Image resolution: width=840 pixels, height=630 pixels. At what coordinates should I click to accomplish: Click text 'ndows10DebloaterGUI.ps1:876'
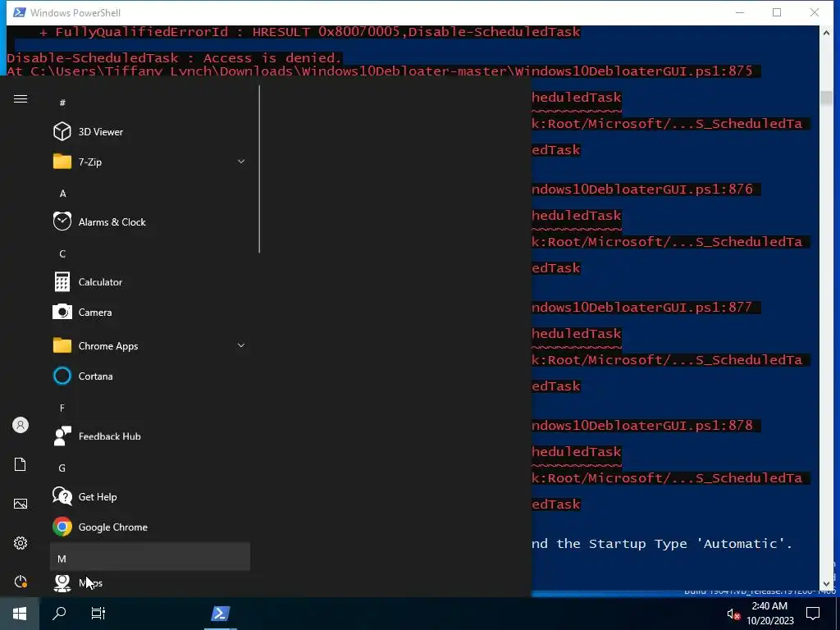[641, 189]
